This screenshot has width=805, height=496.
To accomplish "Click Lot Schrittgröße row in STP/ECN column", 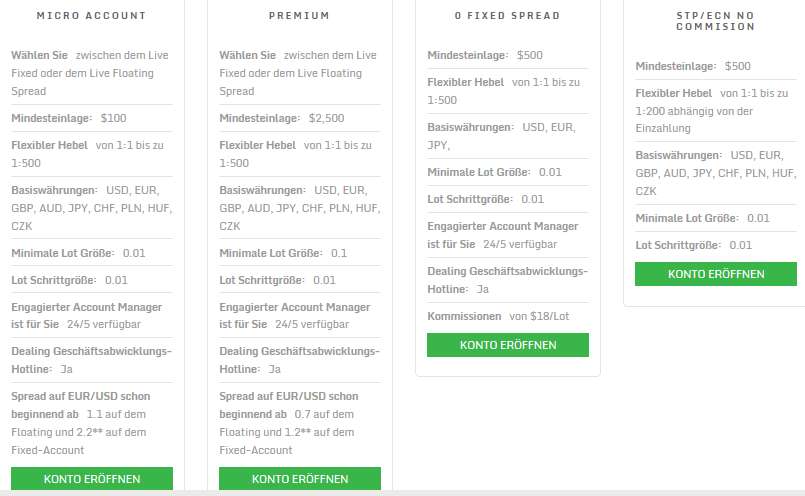I will click(716, 245).
